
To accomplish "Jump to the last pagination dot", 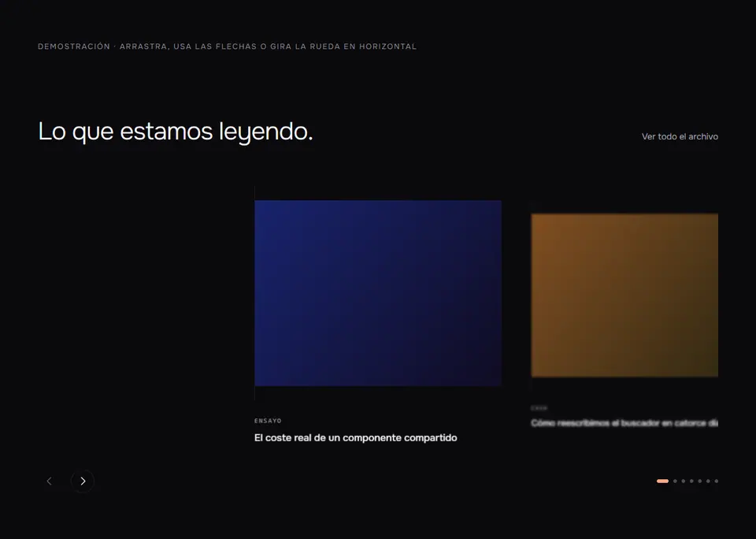I will tap(717, 481).
